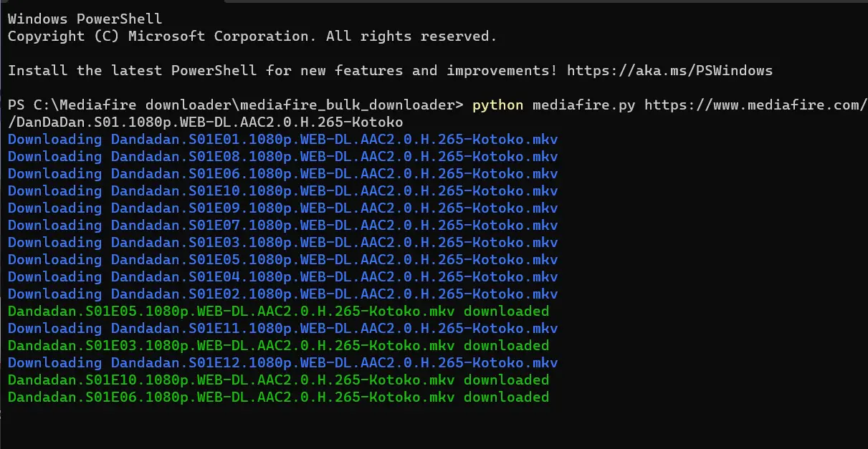Screen dimensions: 868x449
Task: Click the Downloading S01E01 line
Action: (x=283, y=140)
